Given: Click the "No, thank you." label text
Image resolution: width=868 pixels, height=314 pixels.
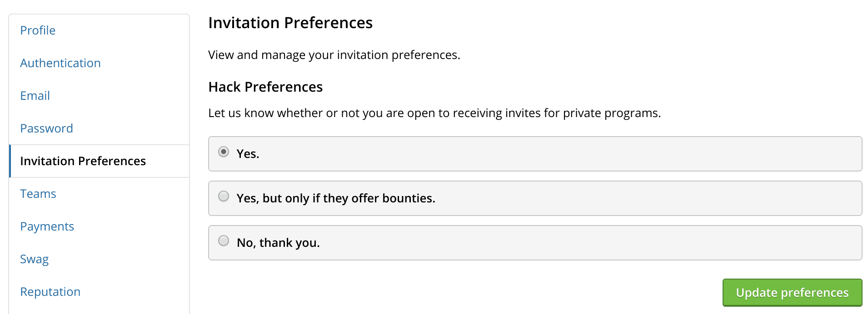Looking at the screenshot, I should point(278,243).
